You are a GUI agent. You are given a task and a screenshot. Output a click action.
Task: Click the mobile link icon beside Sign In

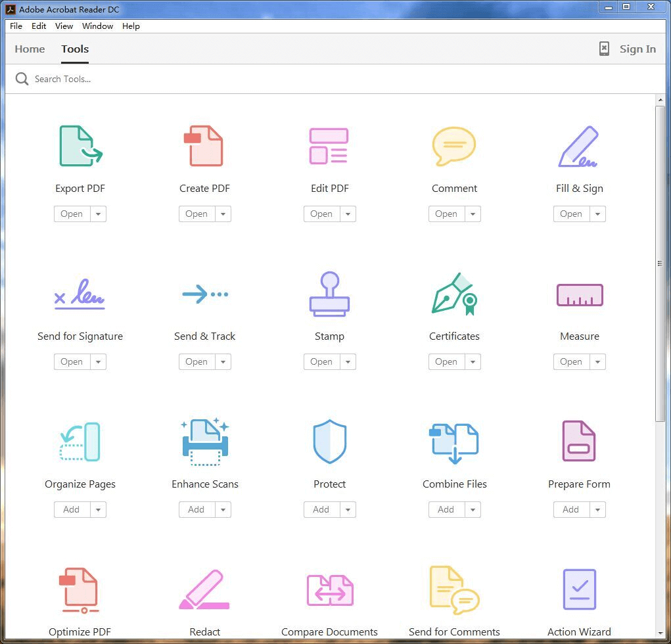pyautogui.click(x=604, y=49)
